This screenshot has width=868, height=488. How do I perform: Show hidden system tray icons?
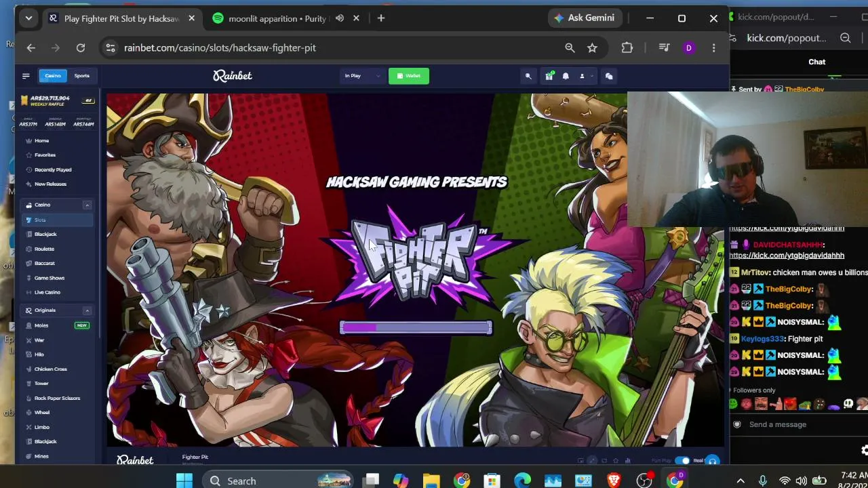tap(741, 481)
